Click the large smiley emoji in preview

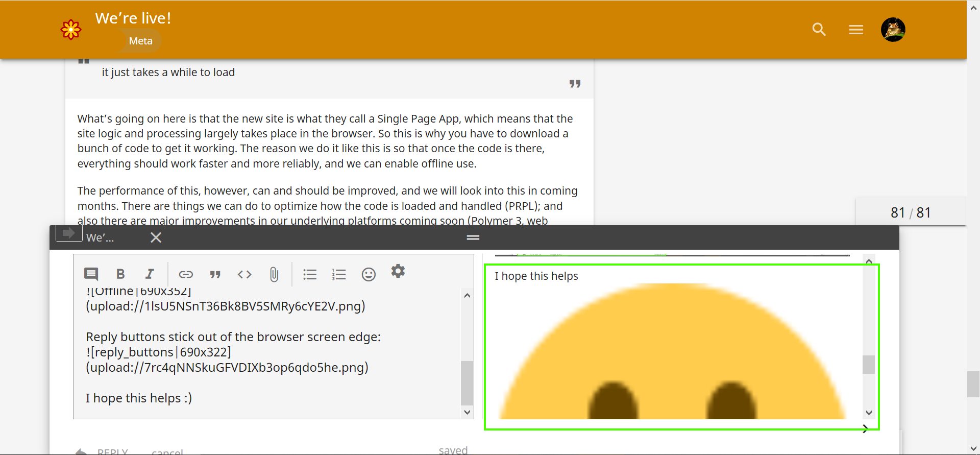tap(672, 351)
